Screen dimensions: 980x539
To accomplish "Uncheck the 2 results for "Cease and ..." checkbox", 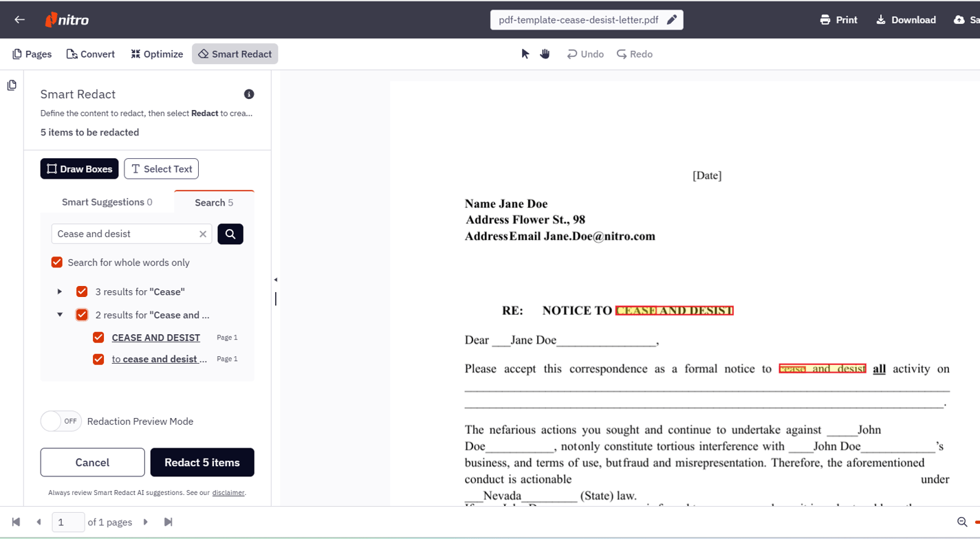I will [82, 315].
